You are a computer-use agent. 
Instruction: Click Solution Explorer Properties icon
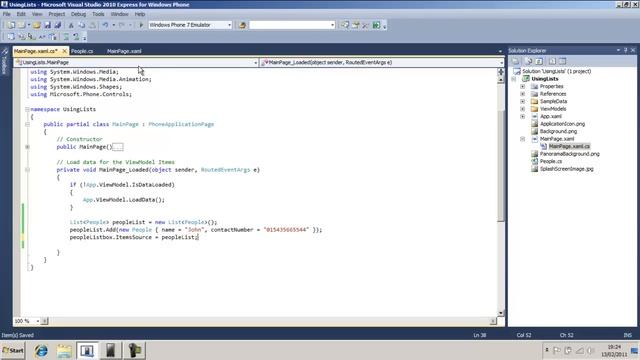click(x=516, y=61)
